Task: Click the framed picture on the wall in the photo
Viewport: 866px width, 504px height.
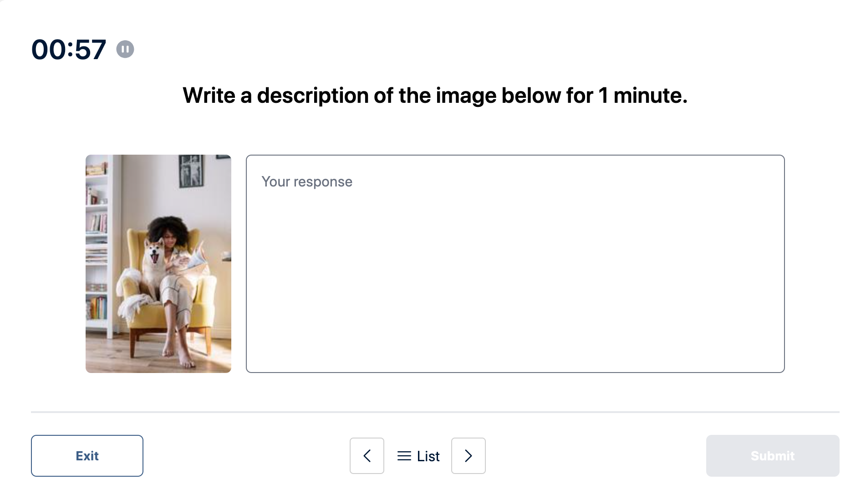Action: (x=191, y=171)
